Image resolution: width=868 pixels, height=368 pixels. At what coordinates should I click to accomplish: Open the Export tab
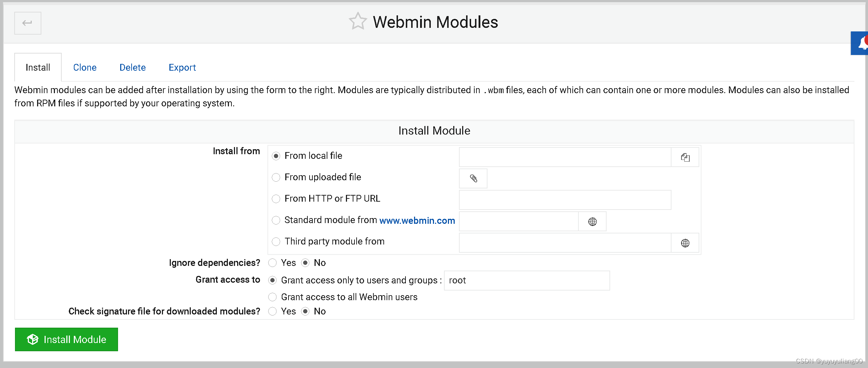point(182,67)
